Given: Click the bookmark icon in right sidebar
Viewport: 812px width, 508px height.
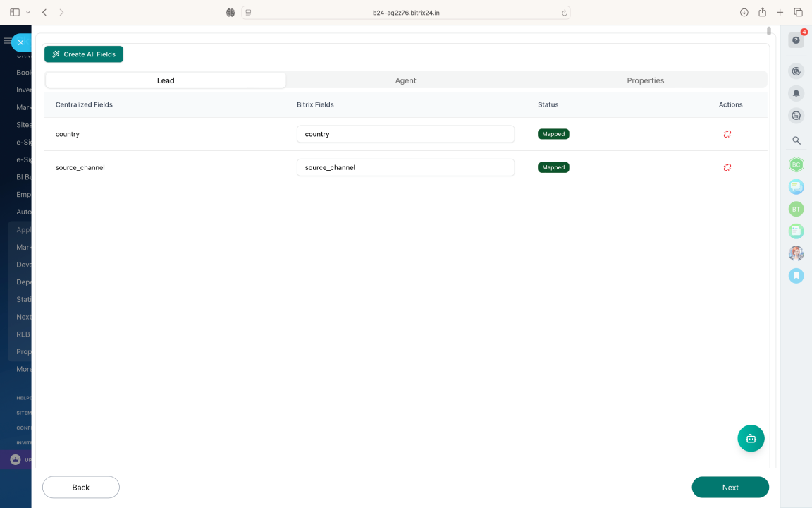Looking at the screenshot, I should pyautogui.click(x=796, y=276).
